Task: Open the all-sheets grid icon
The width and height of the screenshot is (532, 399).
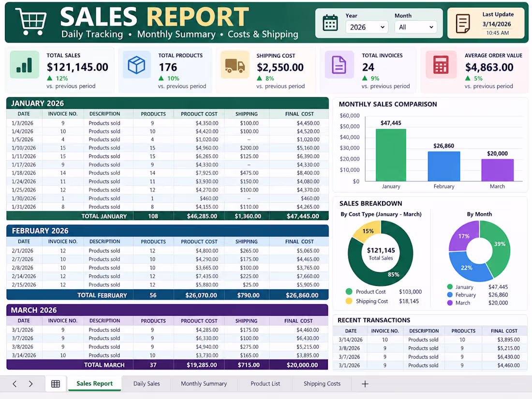Action: (56, 384)
